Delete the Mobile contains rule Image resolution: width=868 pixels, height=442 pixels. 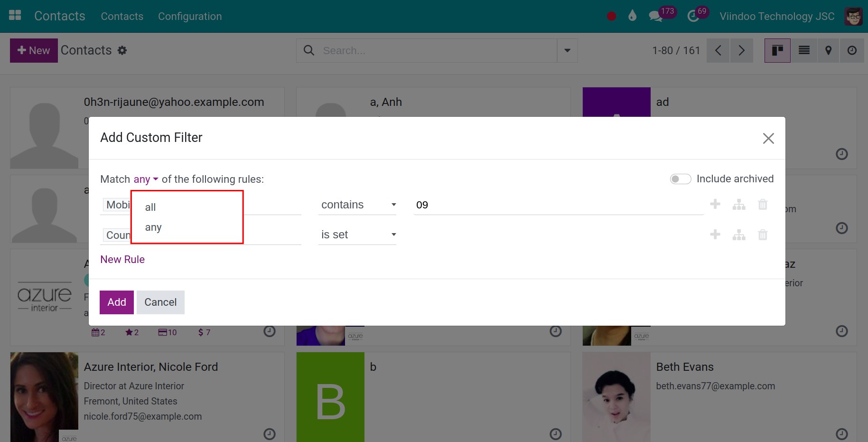click(763, 205)
